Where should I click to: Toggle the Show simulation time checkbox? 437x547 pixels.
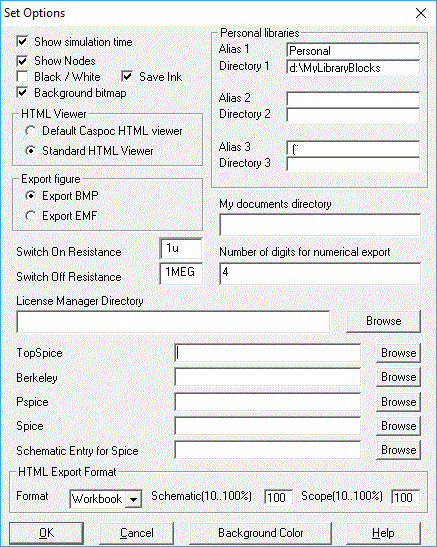point(22,42)
